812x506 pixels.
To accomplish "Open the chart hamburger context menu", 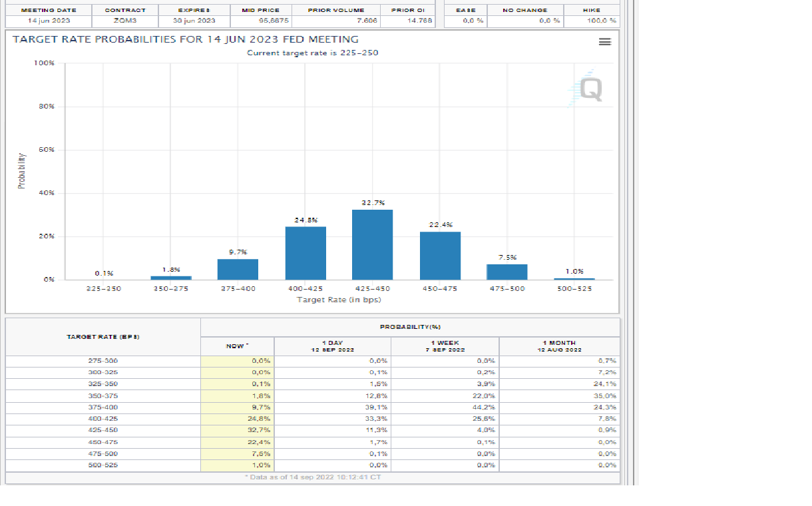I will click(x=604, y=42).
